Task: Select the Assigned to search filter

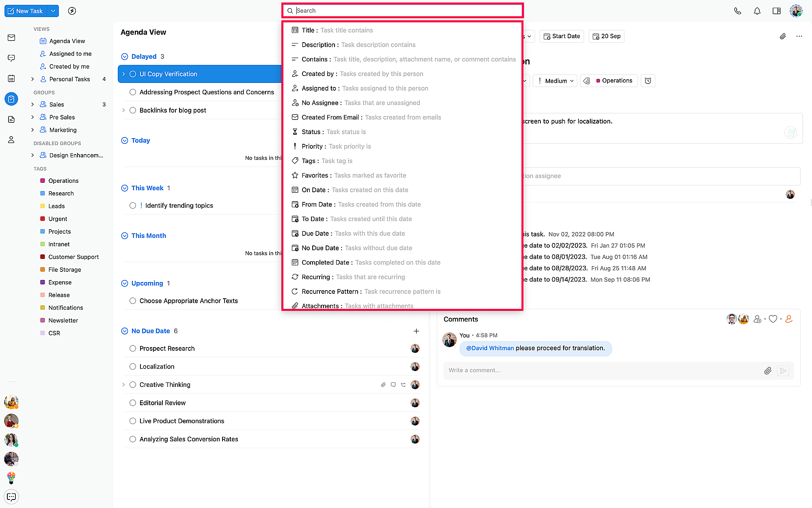Action: click(319, 88)
